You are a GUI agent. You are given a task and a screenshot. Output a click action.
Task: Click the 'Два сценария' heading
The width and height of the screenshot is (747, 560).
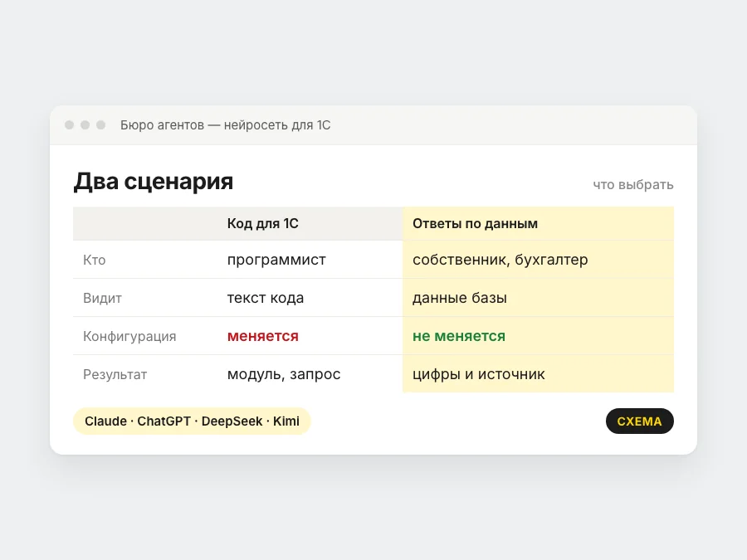coord(154,182)
